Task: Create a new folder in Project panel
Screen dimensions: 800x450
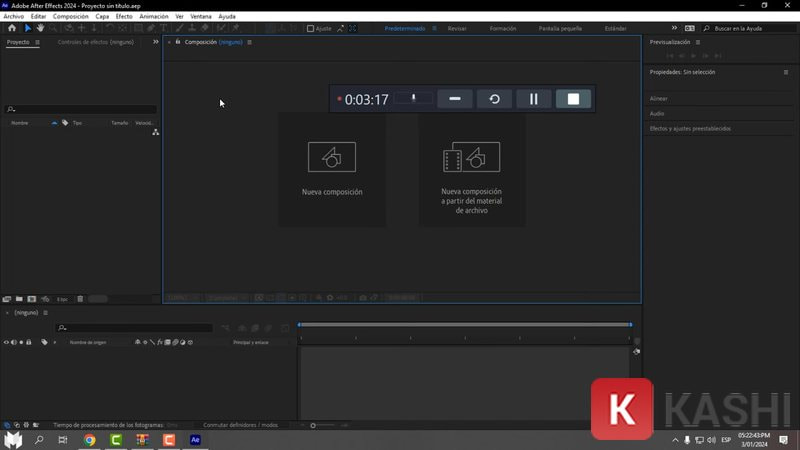Action: point(19,299)
